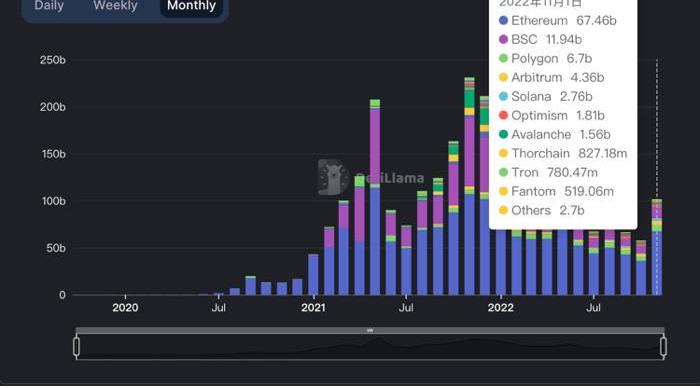Click the 200b y-axis label
The height and width of the screenshot is (388, 700).
[x=53, y=107]
